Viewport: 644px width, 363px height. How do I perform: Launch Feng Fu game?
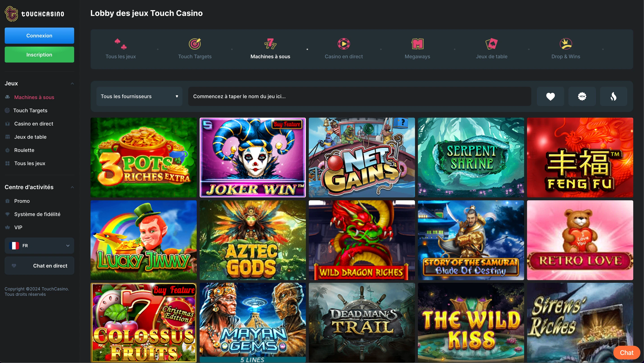(580, 158)
